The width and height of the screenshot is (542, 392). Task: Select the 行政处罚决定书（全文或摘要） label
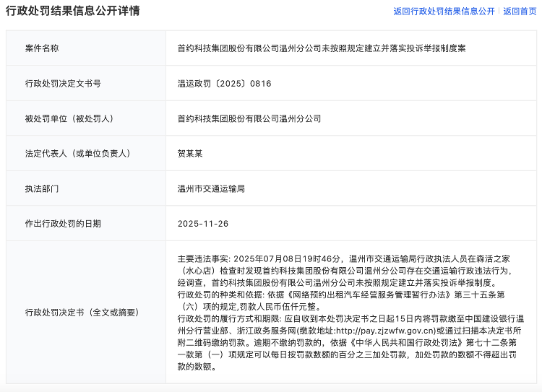click(x=81, y=313)
